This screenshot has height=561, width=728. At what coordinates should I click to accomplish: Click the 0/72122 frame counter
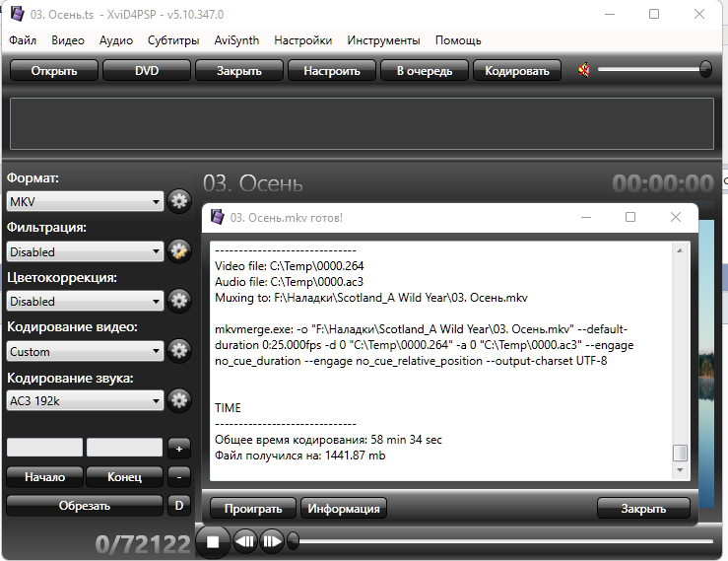coord(143,544)
